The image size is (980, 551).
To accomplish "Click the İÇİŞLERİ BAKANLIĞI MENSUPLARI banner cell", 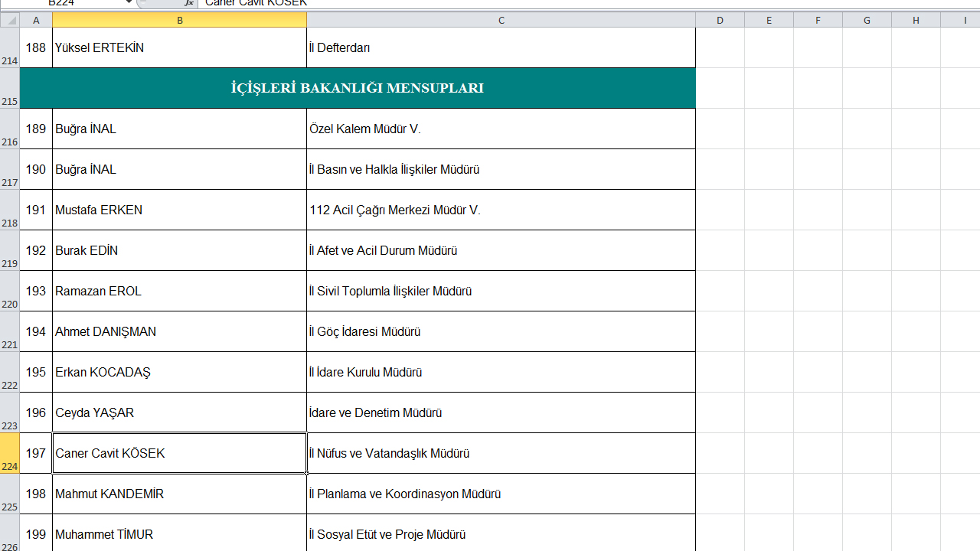I will 358,88.
